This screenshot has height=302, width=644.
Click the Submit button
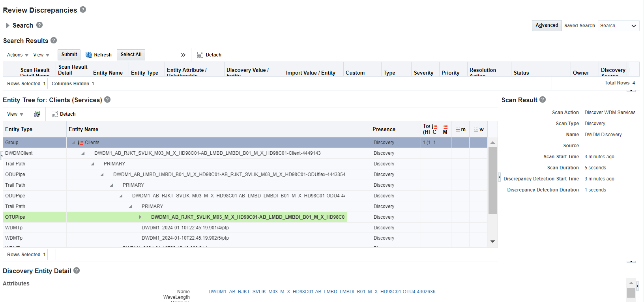point(69,54)
